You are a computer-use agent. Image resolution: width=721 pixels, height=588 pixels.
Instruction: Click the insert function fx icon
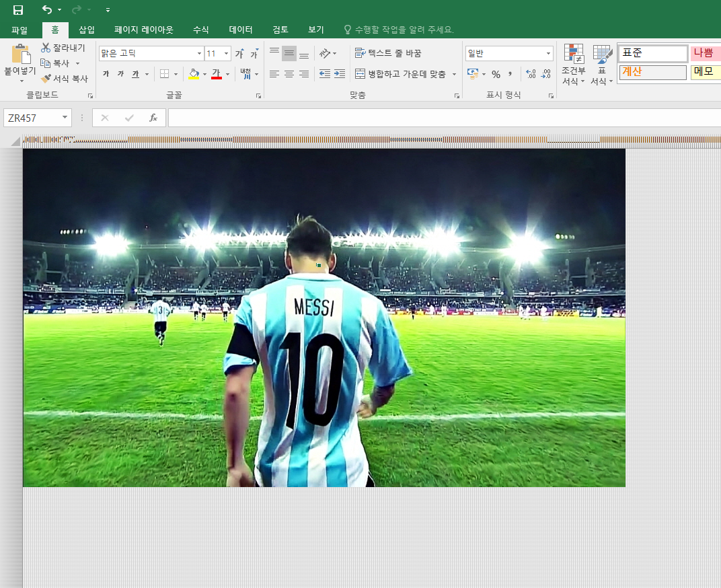[153, 118]
